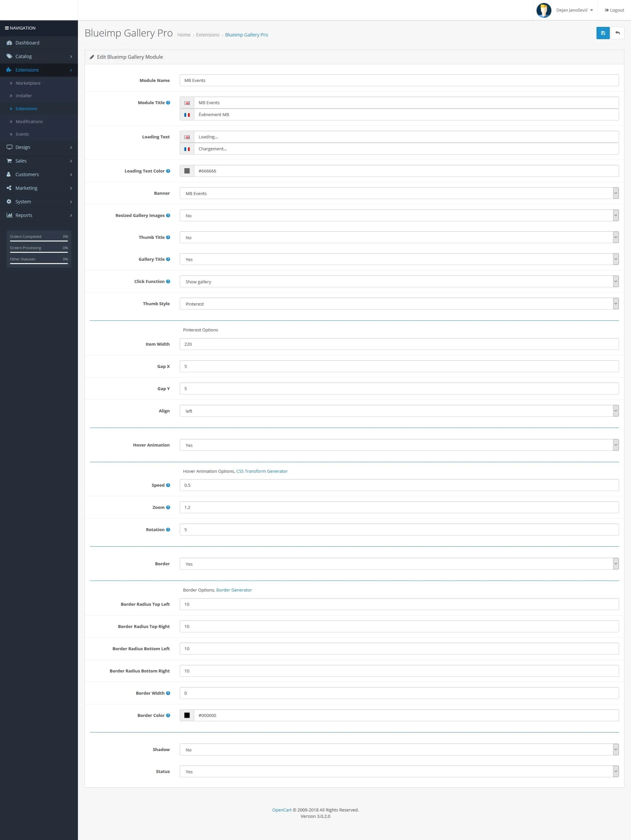This screenshot has height=840, width=631.
Task: Click Click Function help icon
Action: click(x=168, y=282)
